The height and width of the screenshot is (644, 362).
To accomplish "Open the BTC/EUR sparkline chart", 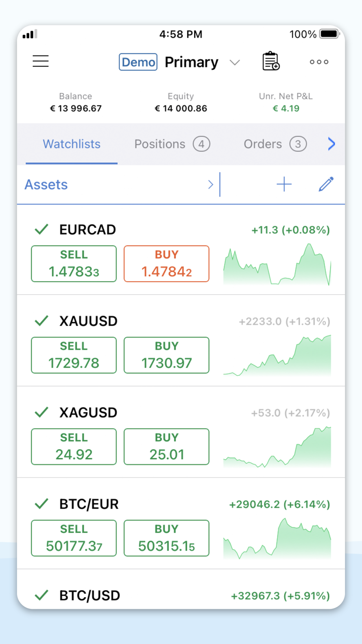I will (x=277, y=538).
